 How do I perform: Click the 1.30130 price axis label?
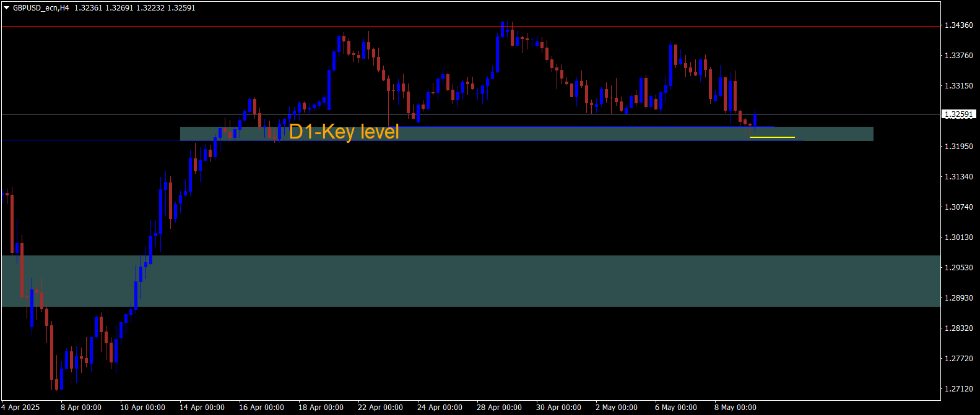coord(959,237)
